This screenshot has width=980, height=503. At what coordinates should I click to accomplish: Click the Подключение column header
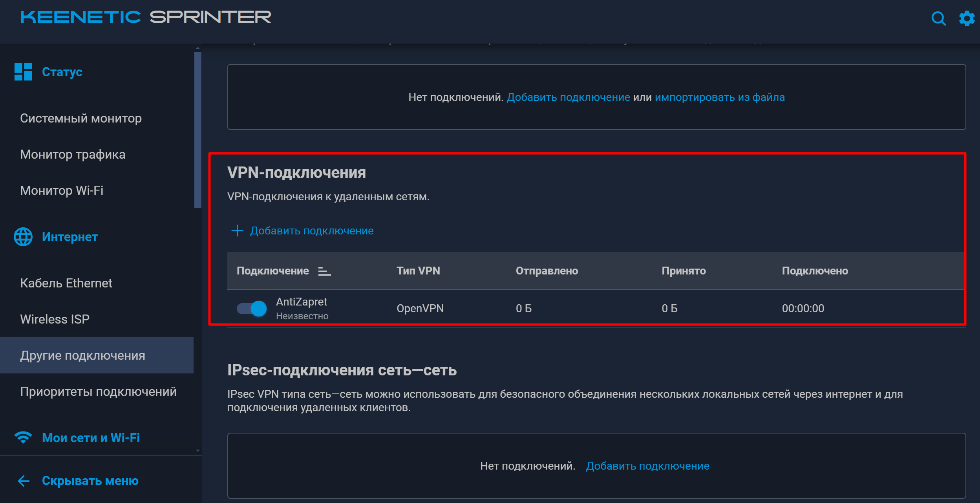(x=272, y=271)
